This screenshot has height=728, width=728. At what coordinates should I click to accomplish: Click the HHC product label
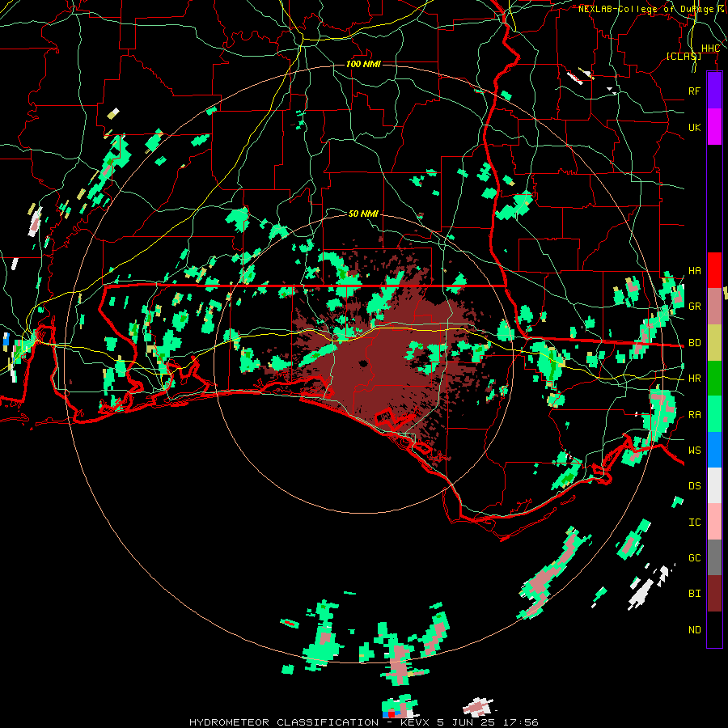pyautogui.click(x=710, y=49)
